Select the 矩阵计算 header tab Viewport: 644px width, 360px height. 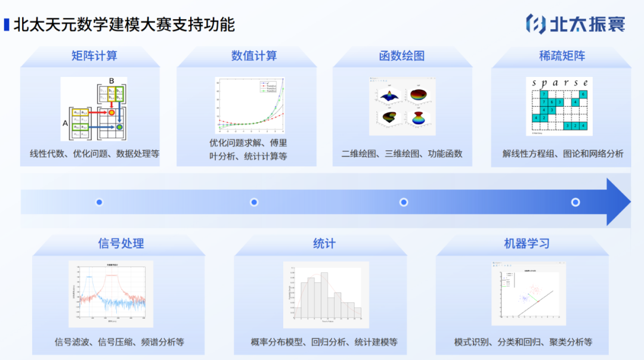pos(94,56)
